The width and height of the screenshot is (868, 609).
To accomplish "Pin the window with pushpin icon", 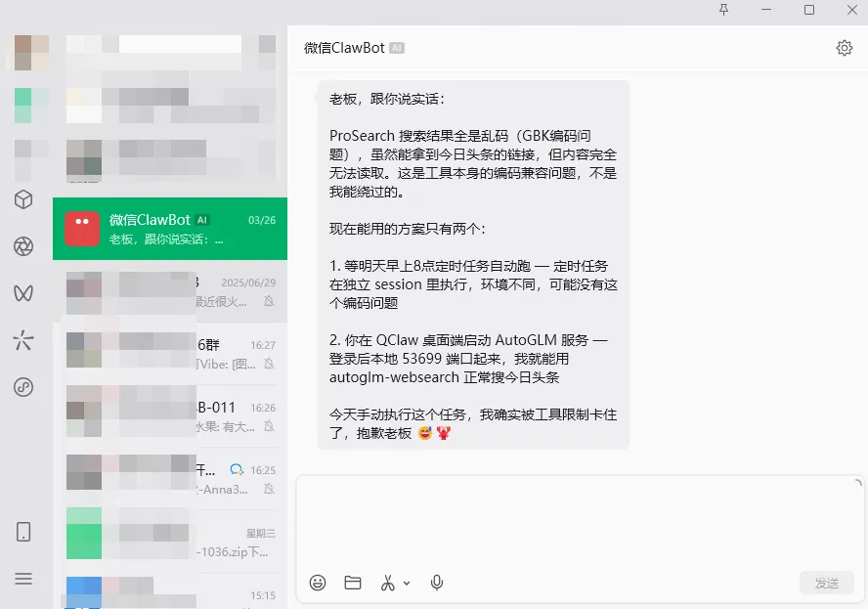I will tap(723, 10).
